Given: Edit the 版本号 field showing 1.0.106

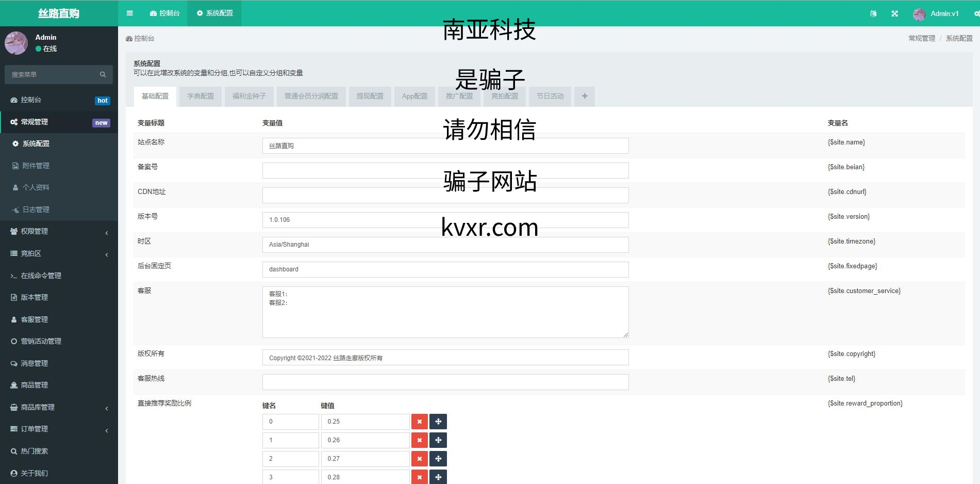Looking at the screenshot, I should point(445,220).
